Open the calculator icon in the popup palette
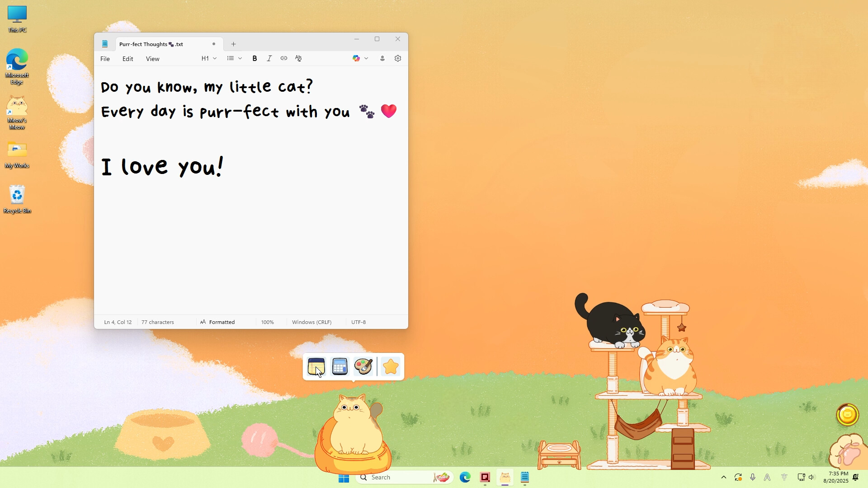868x488 pixels. click(340, 366)
